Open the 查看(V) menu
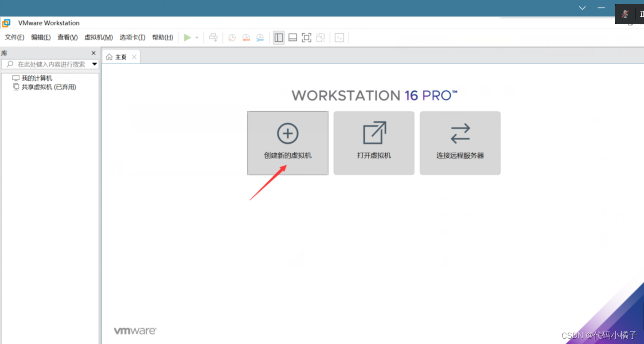The width and height of the screenshot is (644, 344). pos(67,38)
